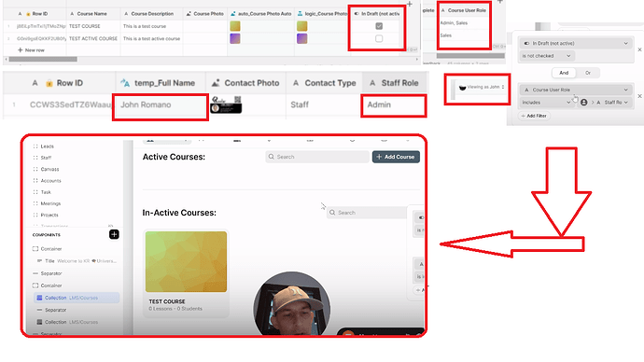Click the magnifier icon in Active Courses search
Viewport: 644px width, 362px height.
(x=271, y=157)
